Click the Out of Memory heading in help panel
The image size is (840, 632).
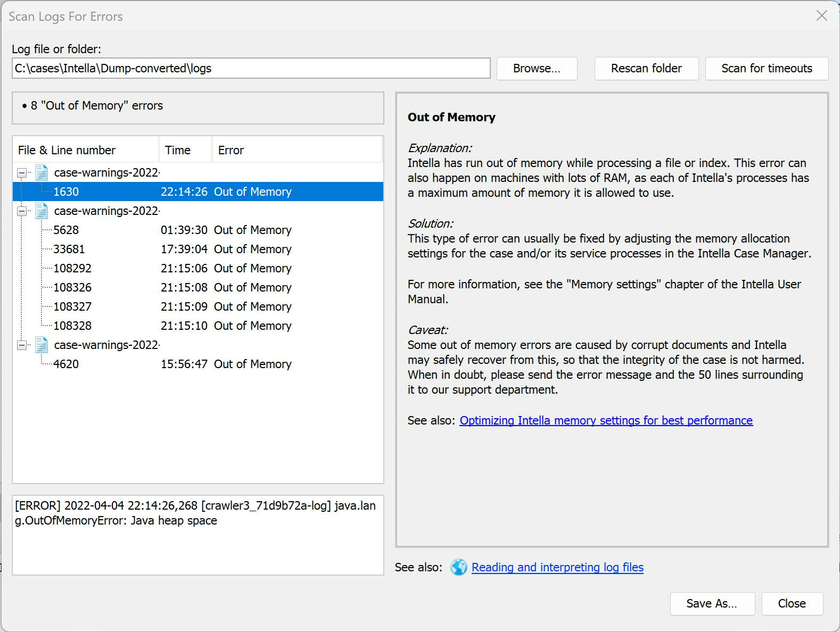[x=451, y=117]
